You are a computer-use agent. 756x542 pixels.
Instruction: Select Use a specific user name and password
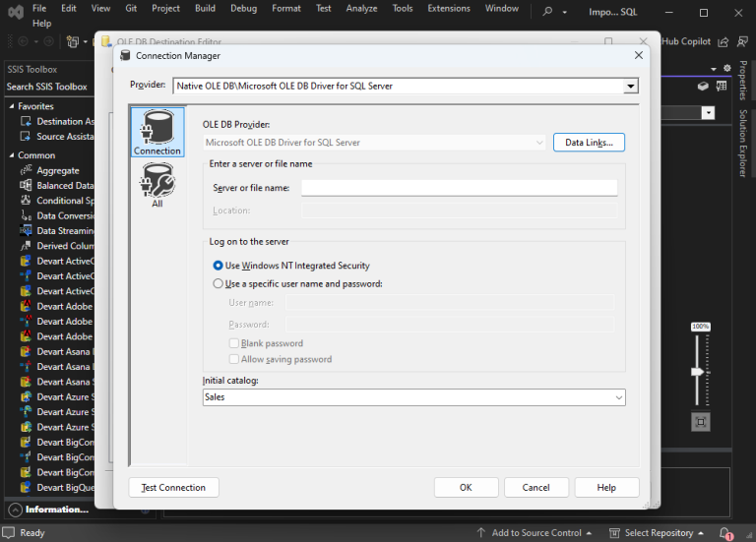(219, 283)
